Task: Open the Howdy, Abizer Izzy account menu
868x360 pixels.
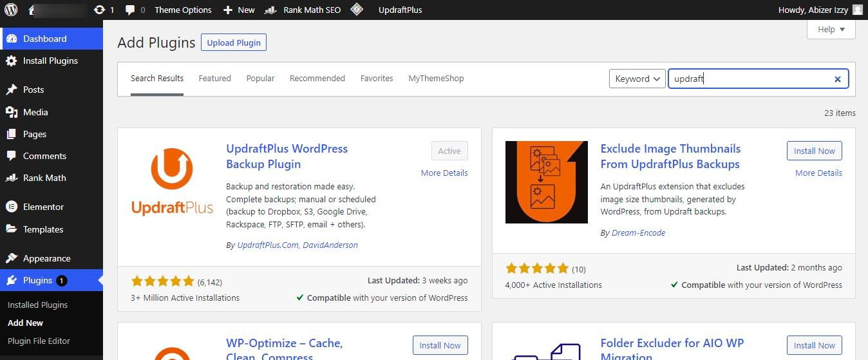Action: click(820, 10)
